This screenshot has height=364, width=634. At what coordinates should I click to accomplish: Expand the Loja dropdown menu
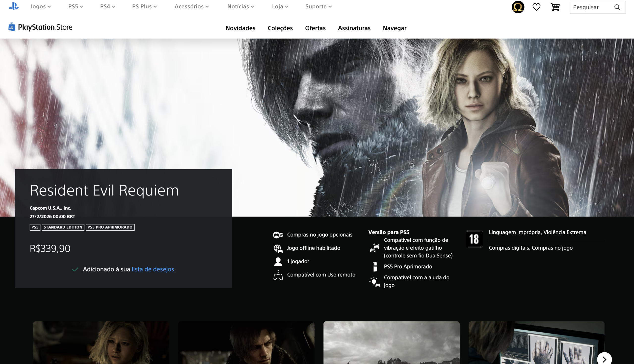tap(280, 6)
